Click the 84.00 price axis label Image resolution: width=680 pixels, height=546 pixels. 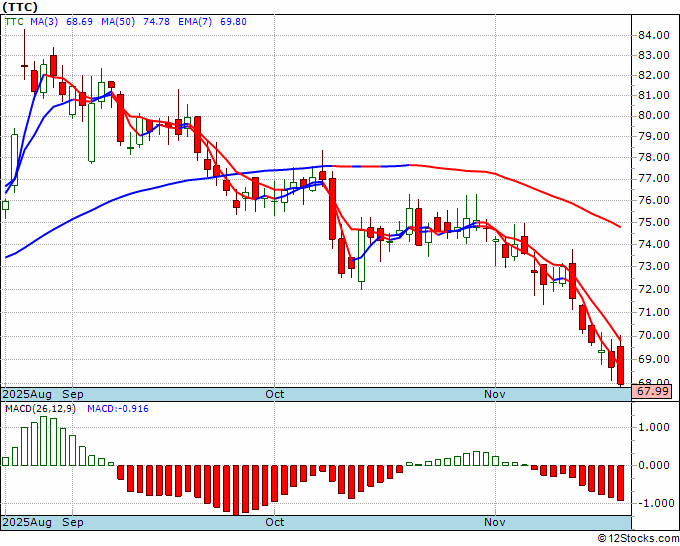pos(654,35)
